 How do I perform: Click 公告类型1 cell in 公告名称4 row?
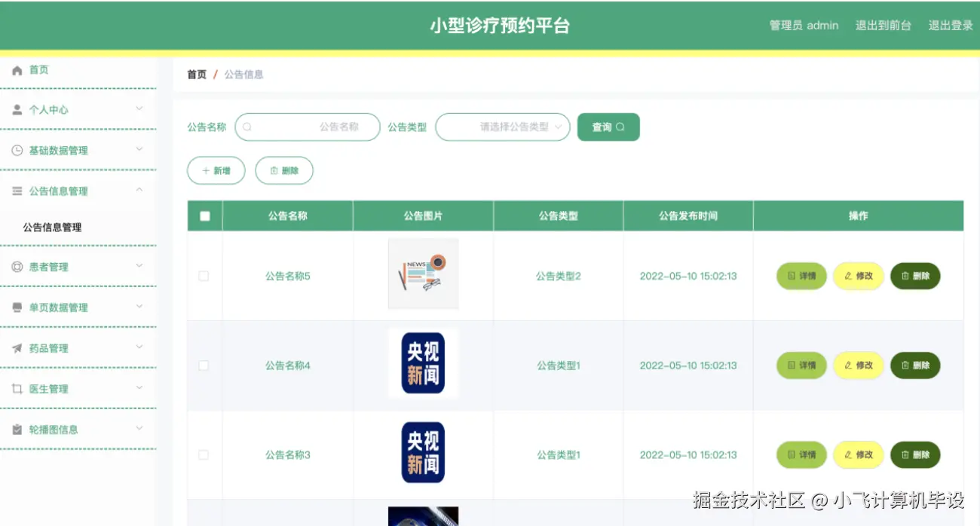click(559, 365)
